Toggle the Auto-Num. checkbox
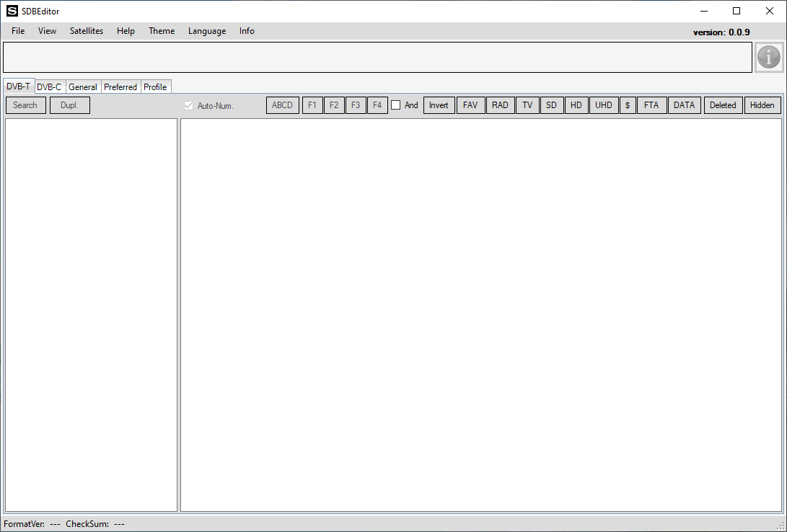 point(189,105)
